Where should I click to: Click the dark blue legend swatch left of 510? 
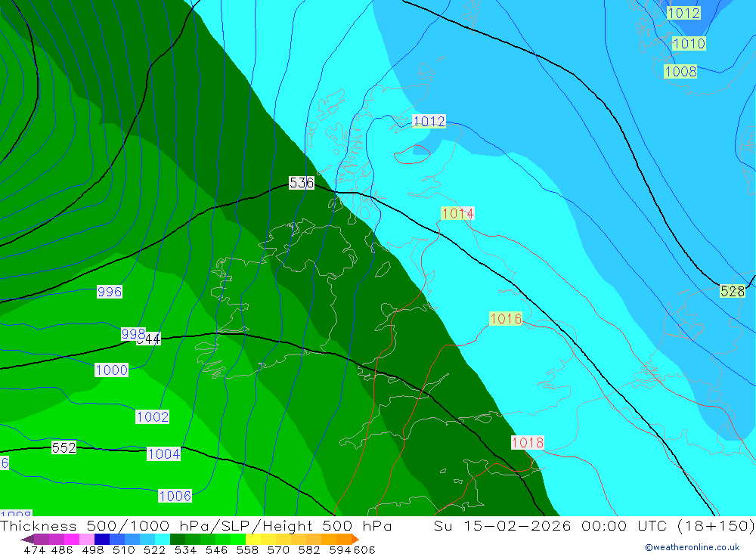(102, 539)
